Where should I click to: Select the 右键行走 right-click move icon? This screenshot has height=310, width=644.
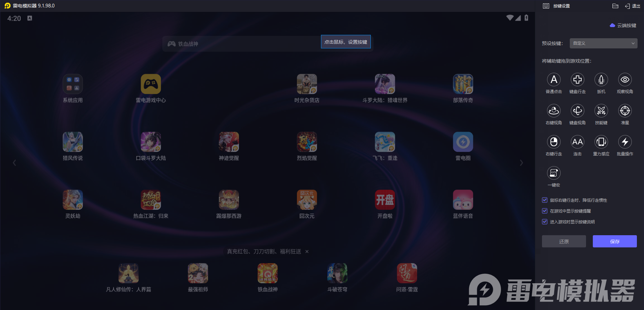554,142
